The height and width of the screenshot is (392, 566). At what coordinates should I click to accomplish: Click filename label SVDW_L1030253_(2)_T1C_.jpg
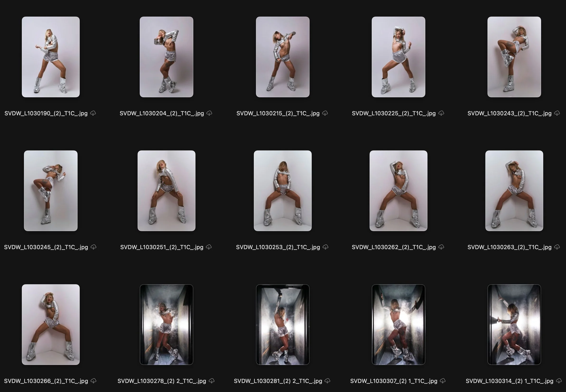coord(278,247)
